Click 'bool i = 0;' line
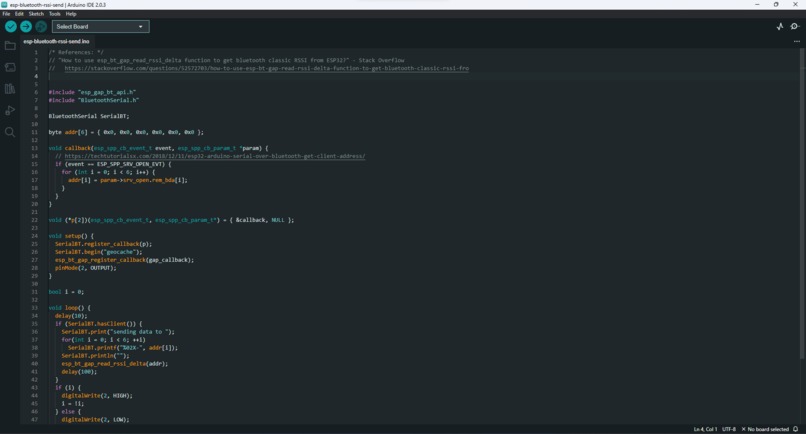Image resolution: width=806 pixels, height=434 pixels. (66, 292)
